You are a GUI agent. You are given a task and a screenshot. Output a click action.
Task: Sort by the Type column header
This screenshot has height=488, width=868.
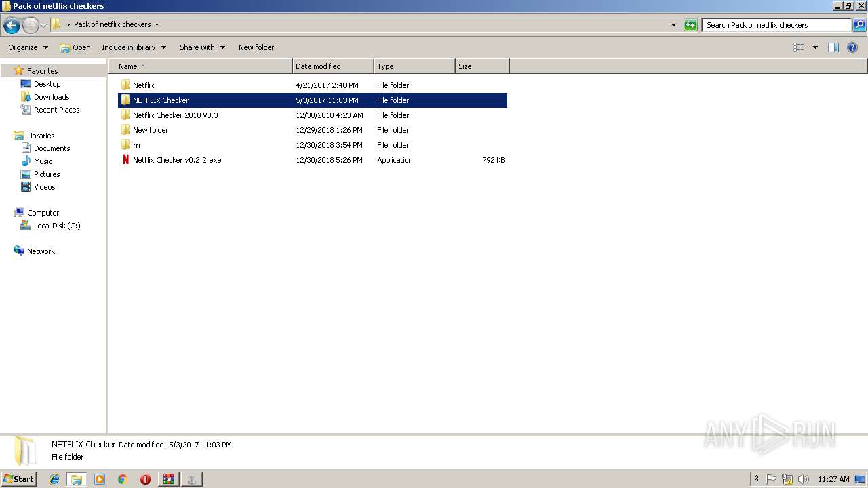click(x=414, y=66)
